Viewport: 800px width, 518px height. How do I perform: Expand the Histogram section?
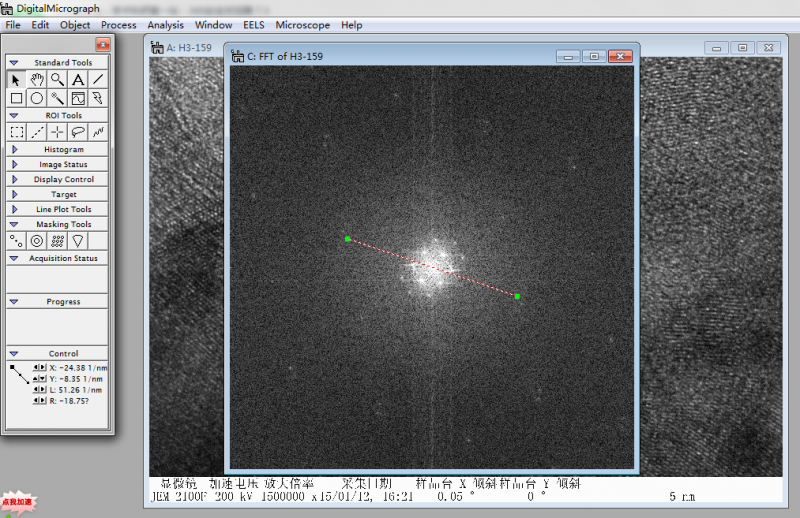[14, 150]
